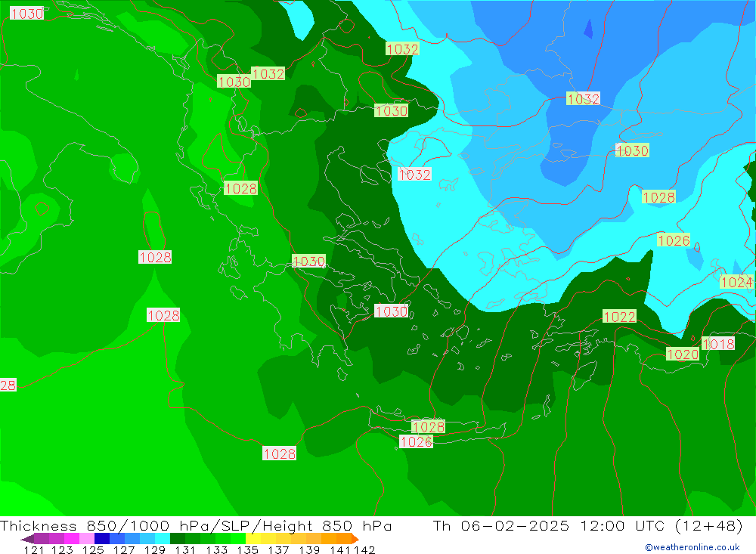Click the legend value 135

click(248, 549)
